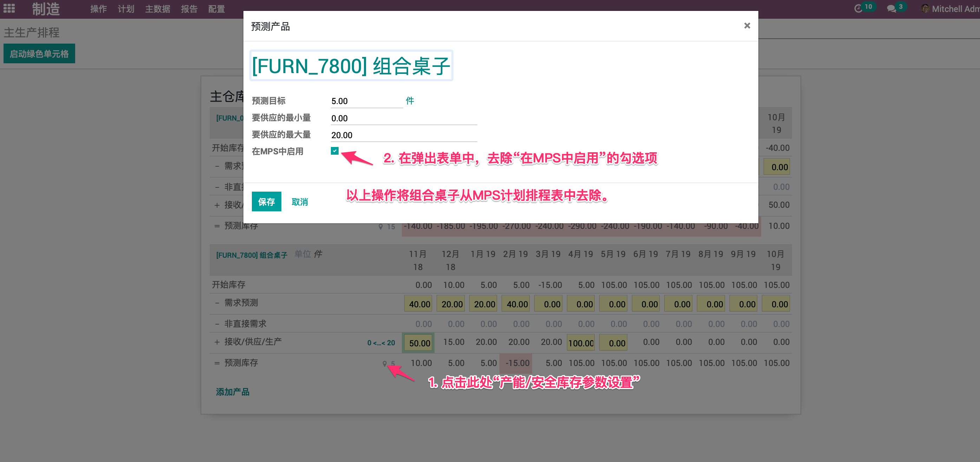Select 组合桌子 需求预测 cell for 2月 19
Viewport: 980px width, 462px height.
point(516,304)
